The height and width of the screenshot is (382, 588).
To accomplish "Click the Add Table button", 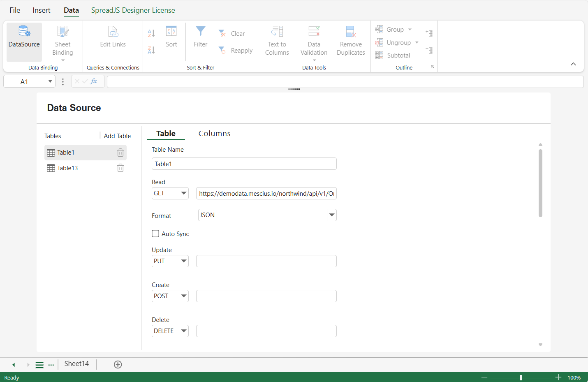I will (114, 136).
